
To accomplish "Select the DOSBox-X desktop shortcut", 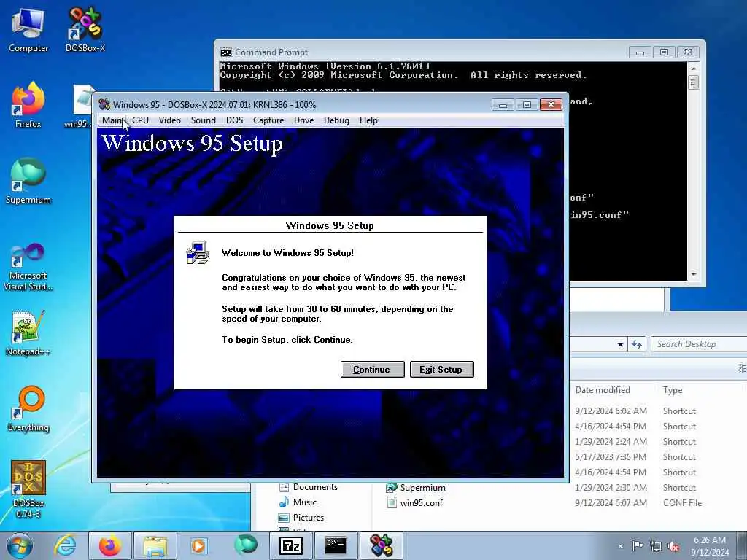I will coord(85,29).
